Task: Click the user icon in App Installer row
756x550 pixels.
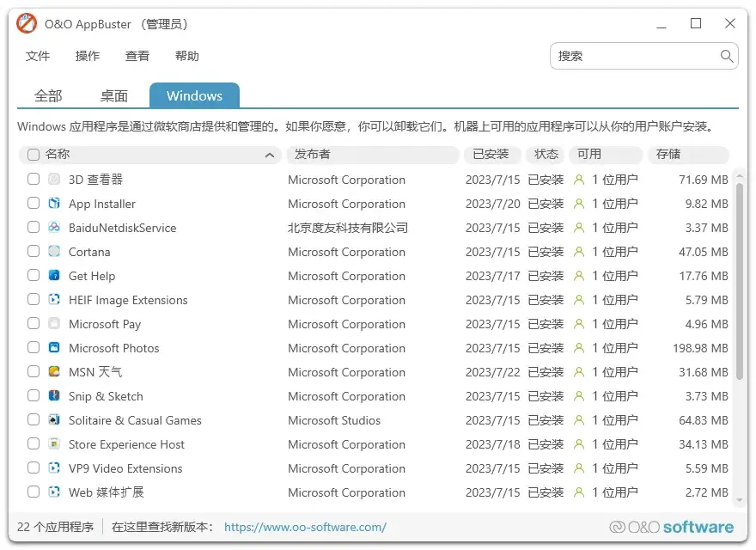Action: 578,204
